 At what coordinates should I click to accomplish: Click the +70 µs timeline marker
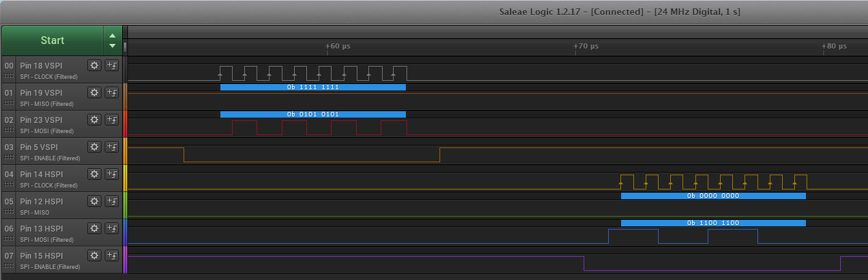click(586, 47)
